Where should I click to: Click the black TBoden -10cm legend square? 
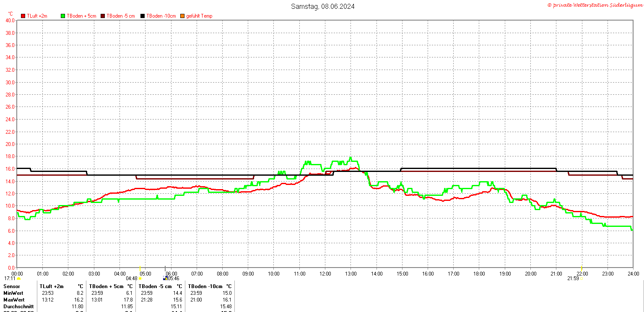pos(143,16)
